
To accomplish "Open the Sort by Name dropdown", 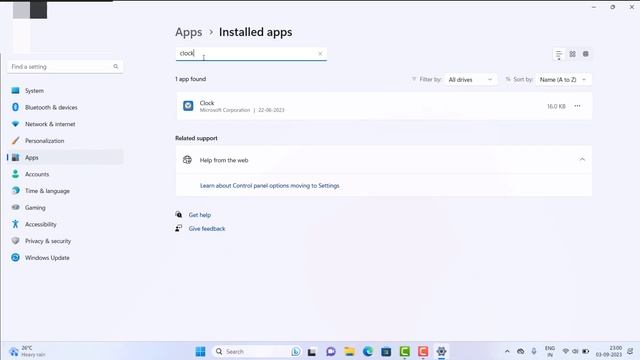I will point(563,80).
